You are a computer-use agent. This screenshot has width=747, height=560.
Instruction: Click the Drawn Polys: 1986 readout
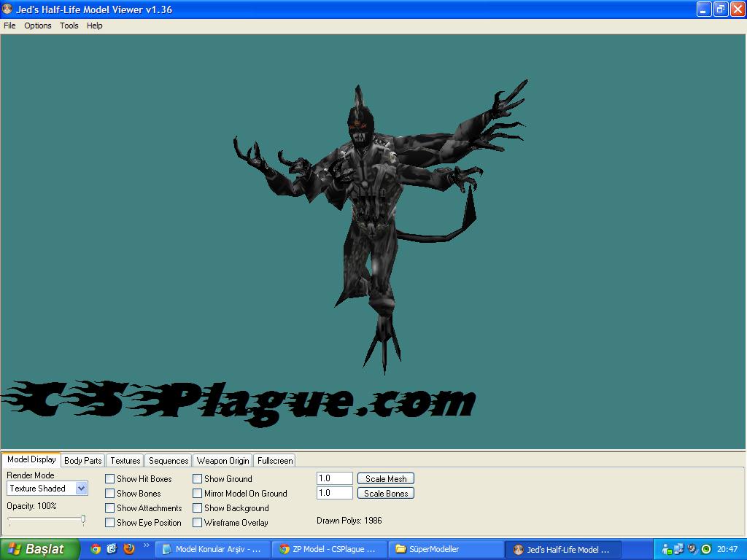[349, 521]
